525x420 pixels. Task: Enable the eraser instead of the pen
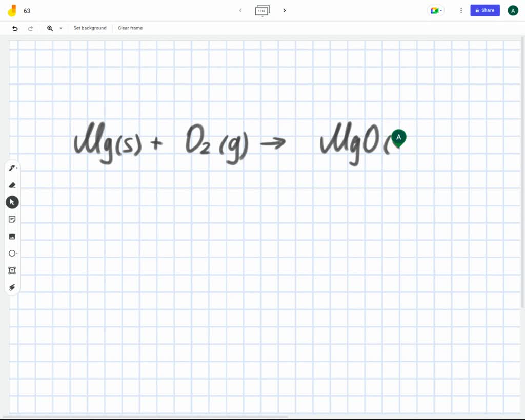[x=12, y=185]
